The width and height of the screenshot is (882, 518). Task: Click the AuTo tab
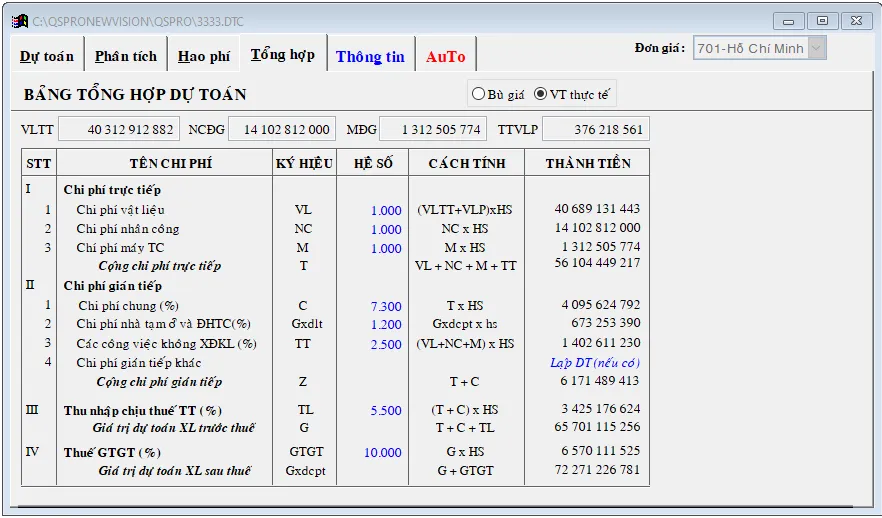pyautogui.click(x=445, y=56)
